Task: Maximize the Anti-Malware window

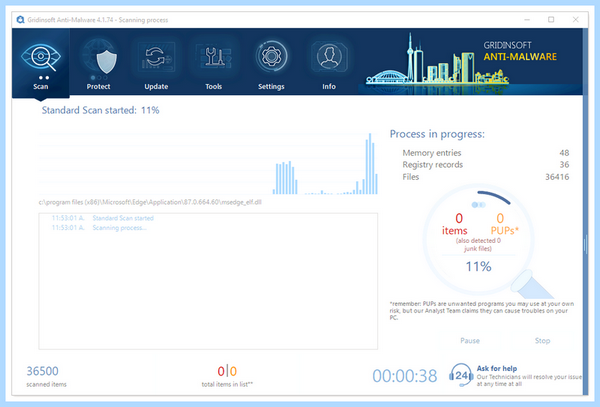Action: click(x=551, y=20)
